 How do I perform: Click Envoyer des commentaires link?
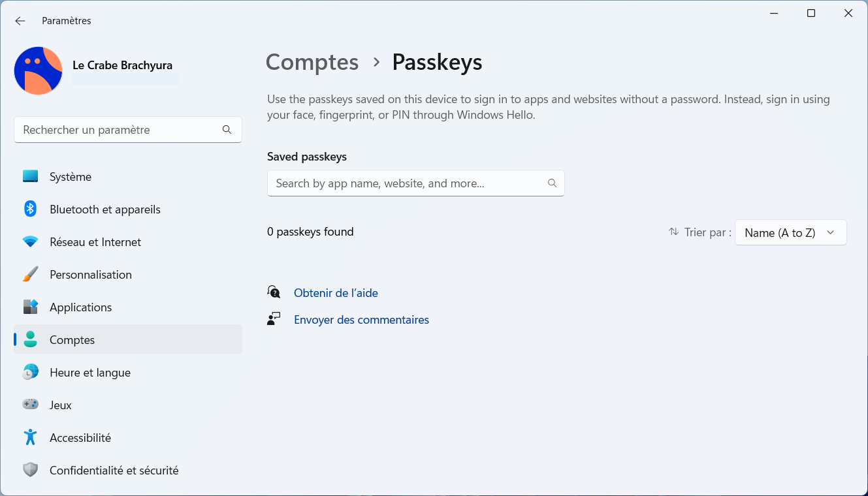click(361, 320)
